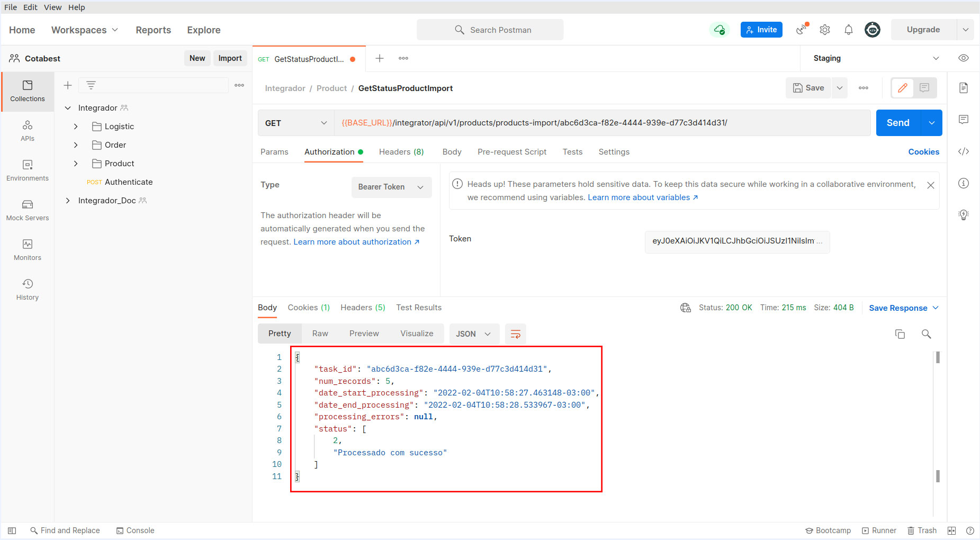
Task: Open the documentation icon in right sidebar
Action: [x=964, y=88]
